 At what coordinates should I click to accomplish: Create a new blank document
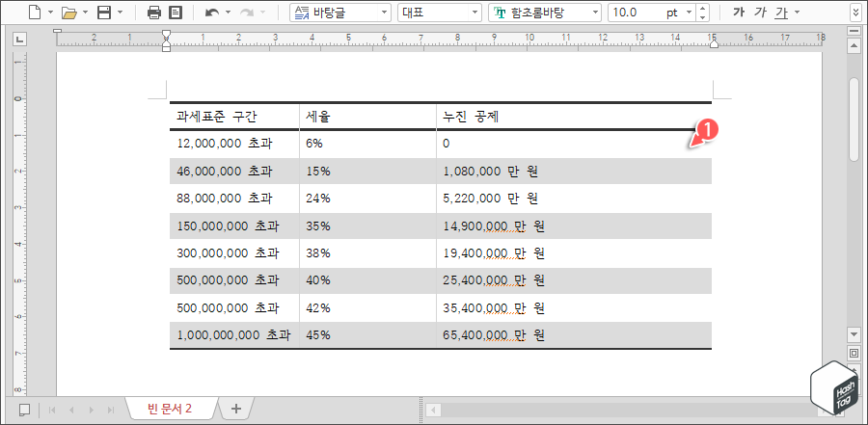(35, 13)
